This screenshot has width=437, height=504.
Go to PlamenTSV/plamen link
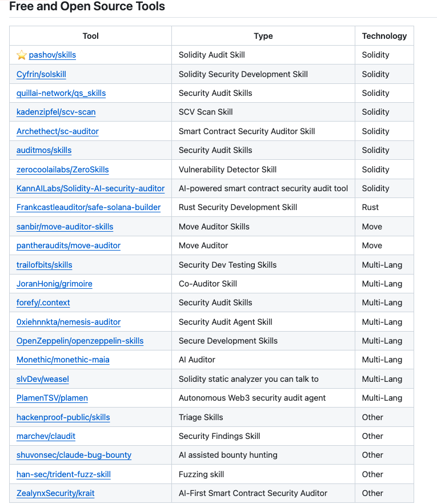point(52,398)
